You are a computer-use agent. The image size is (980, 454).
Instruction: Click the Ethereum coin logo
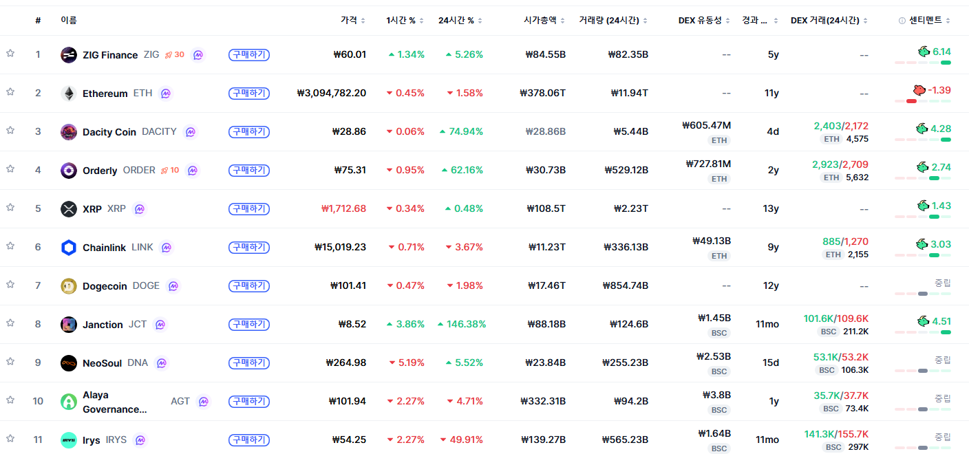pos(69,94)
